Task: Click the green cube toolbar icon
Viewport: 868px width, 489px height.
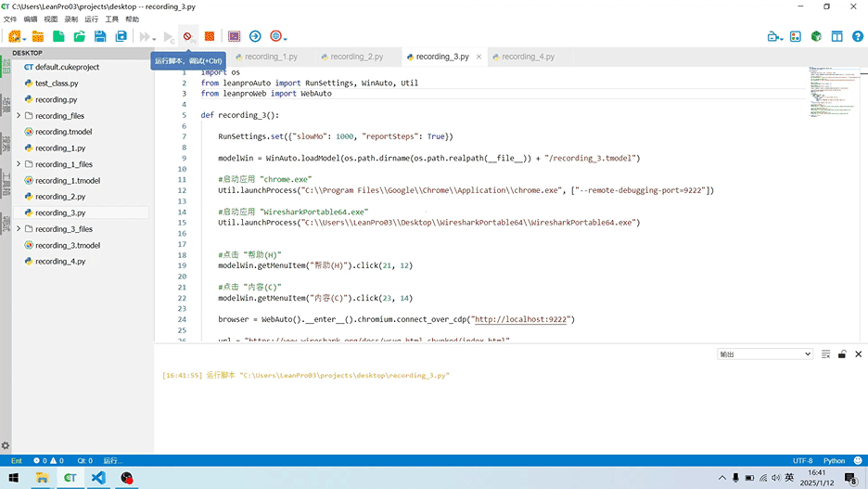Action: [816, 36]
